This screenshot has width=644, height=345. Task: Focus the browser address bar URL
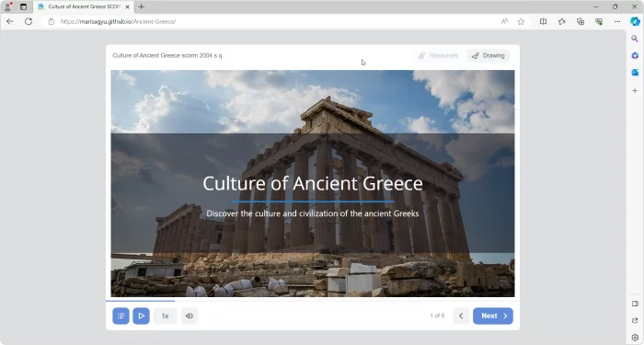(118, 21)
